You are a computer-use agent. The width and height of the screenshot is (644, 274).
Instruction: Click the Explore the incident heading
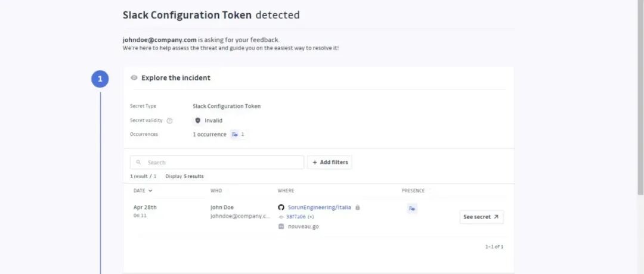176,78
